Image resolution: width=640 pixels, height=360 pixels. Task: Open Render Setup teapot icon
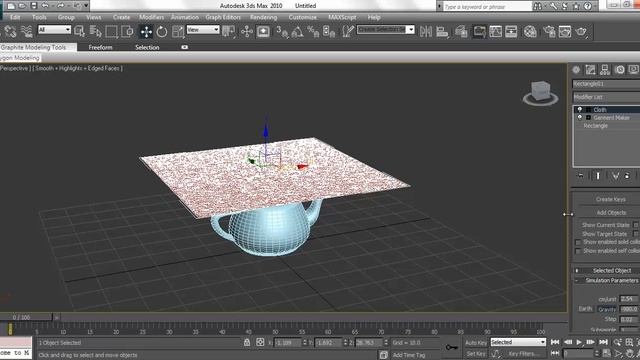click(549, 31)
